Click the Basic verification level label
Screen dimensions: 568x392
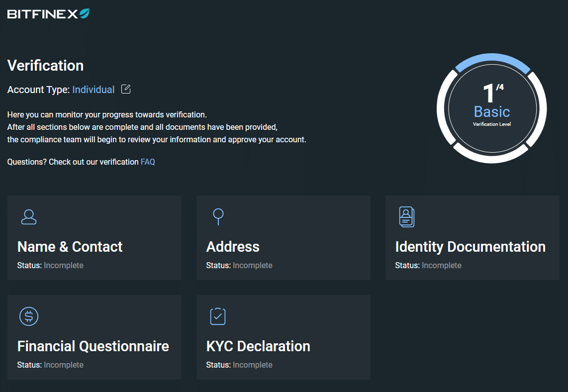coord(491,111)
